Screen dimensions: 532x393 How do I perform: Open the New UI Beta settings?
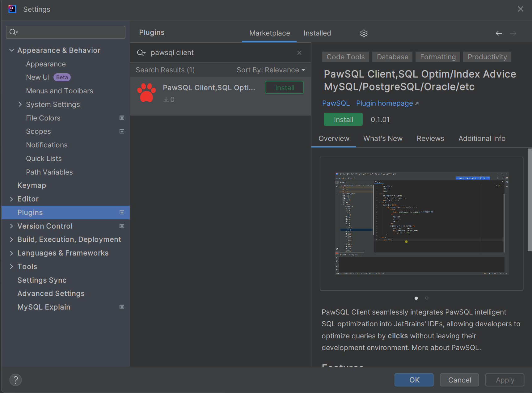pos(48,77)
